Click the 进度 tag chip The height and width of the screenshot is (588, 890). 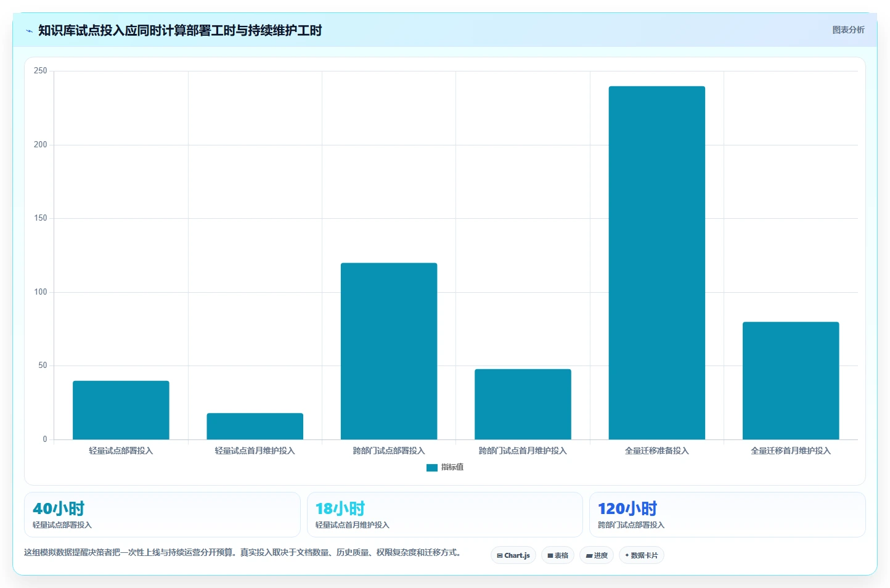point(597,555)
